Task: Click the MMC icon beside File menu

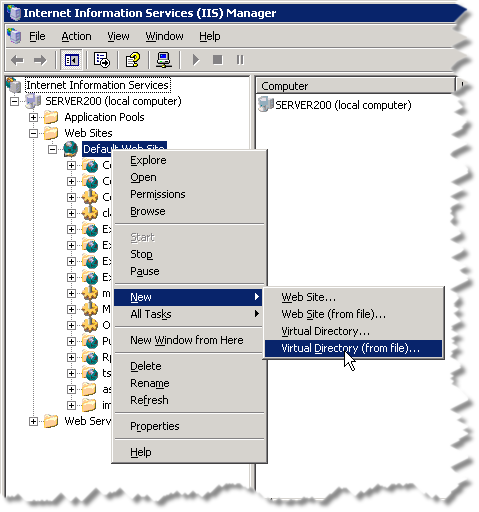Action: [x=15, y=36]
